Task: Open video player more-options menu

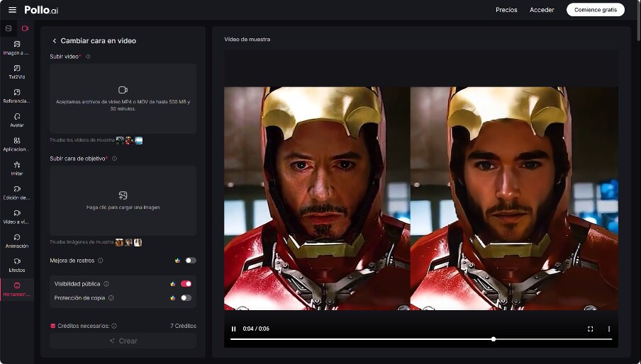Action: tap(608, 329)
